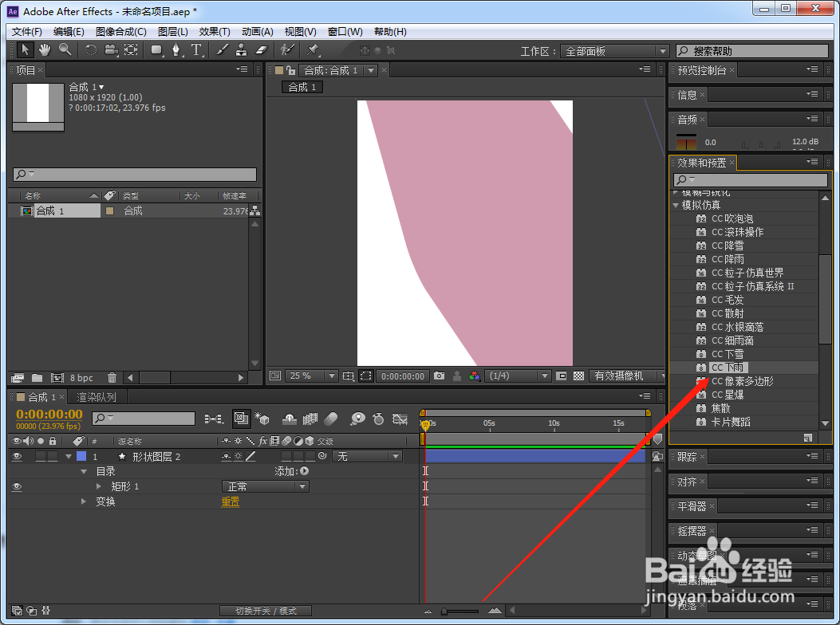
Task: Expand the 变换 transform group
Action: (x=84, y=501)
